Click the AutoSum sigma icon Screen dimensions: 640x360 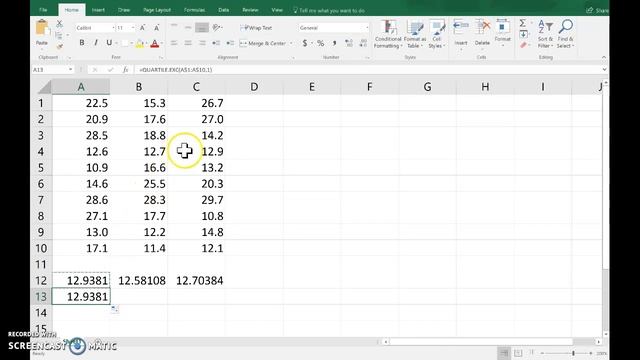click(523, 23)
